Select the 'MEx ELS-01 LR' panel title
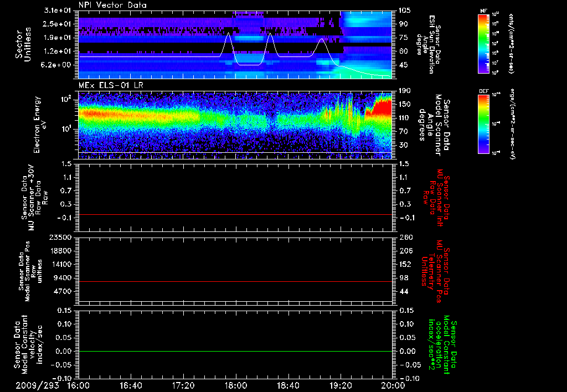This screenshot has width=567, height=392. coord(110,86)
